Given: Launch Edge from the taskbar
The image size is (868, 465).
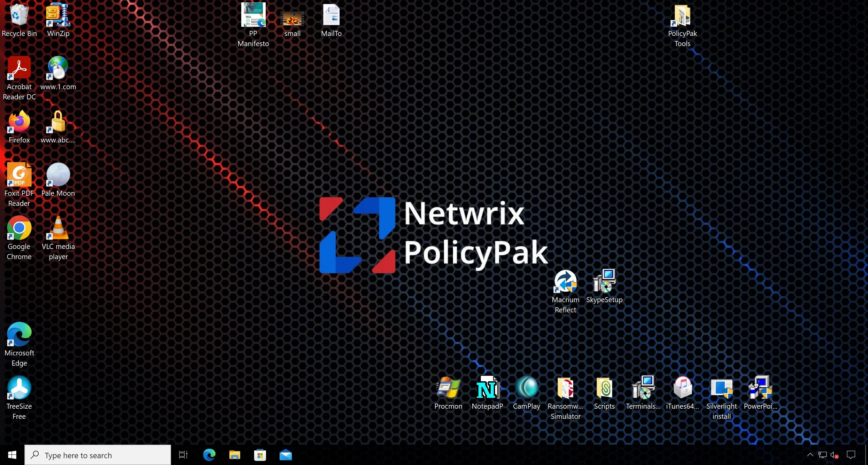Looking at the screenshot, I should 209,455.
